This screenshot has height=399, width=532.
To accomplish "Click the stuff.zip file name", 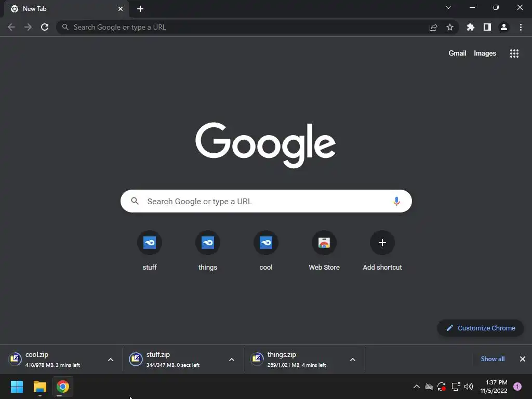I will (x=158, y=354).
